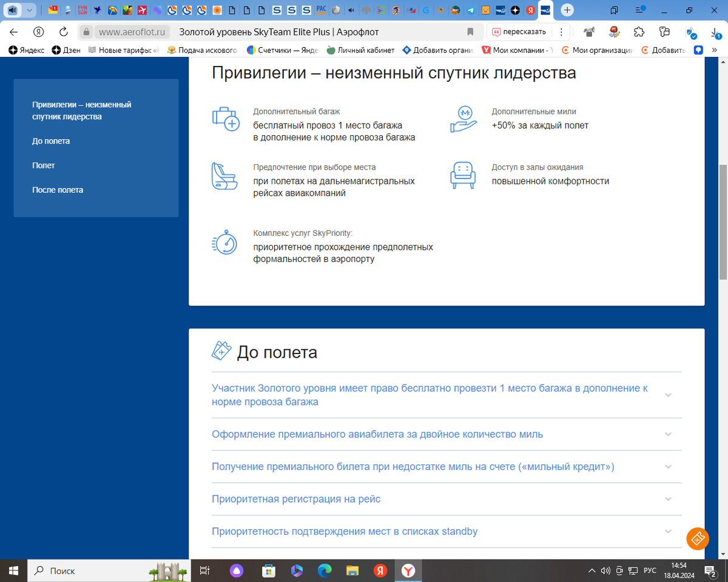Expand the мильный кредит item chevron
Viewport: 728px width, 582px height.
(668, 467)
